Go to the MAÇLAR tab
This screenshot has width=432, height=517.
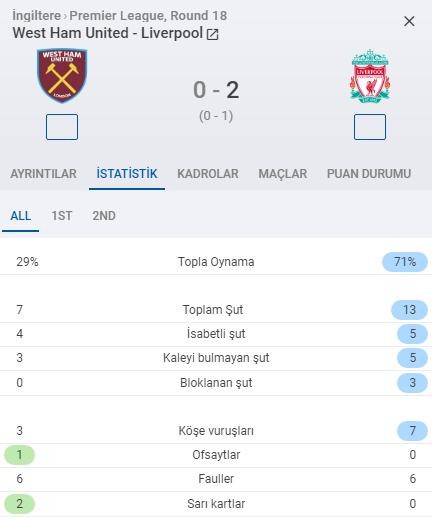click(x=283, y=174)
